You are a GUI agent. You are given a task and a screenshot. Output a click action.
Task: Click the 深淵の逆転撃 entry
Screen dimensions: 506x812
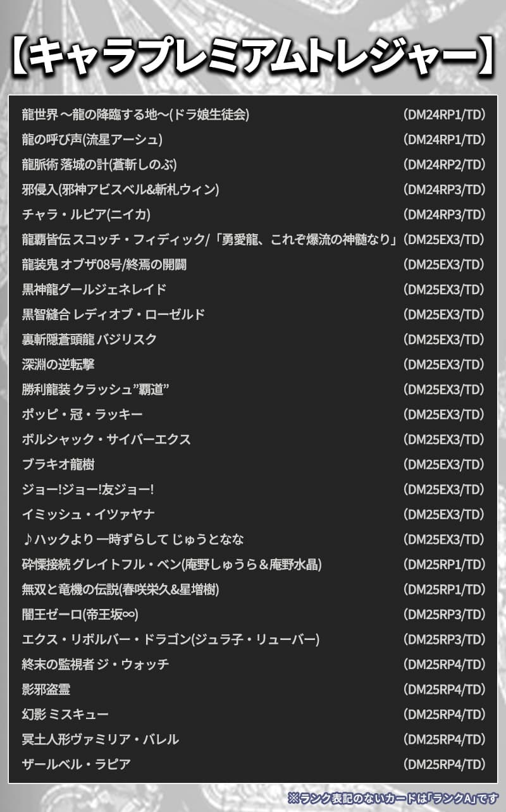point(58,364)
